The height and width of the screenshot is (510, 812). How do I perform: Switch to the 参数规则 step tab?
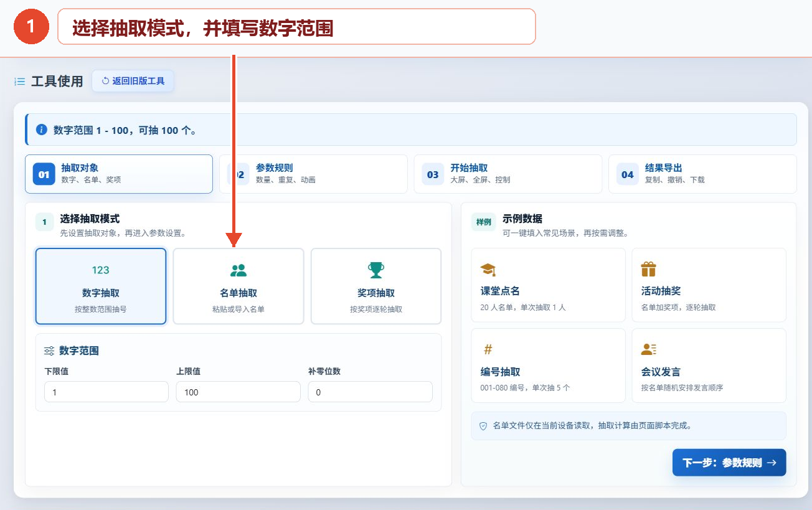tap(313, 174)
